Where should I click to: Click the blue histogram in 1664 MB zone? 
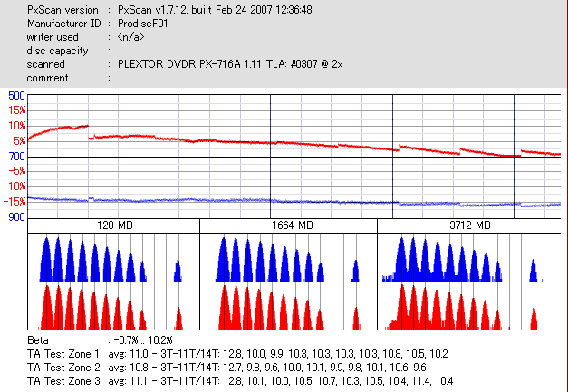[x=288, y=259]
